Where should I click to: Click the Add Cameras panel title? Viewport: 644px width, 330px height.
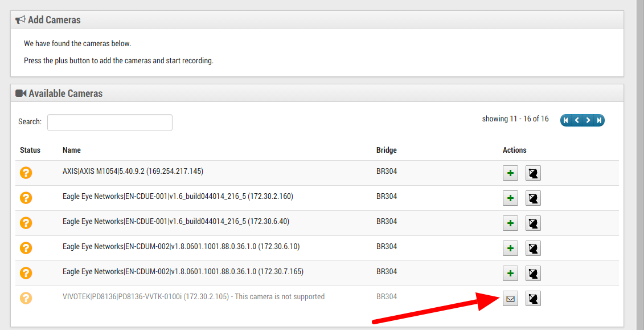click(x=54, y=20)
